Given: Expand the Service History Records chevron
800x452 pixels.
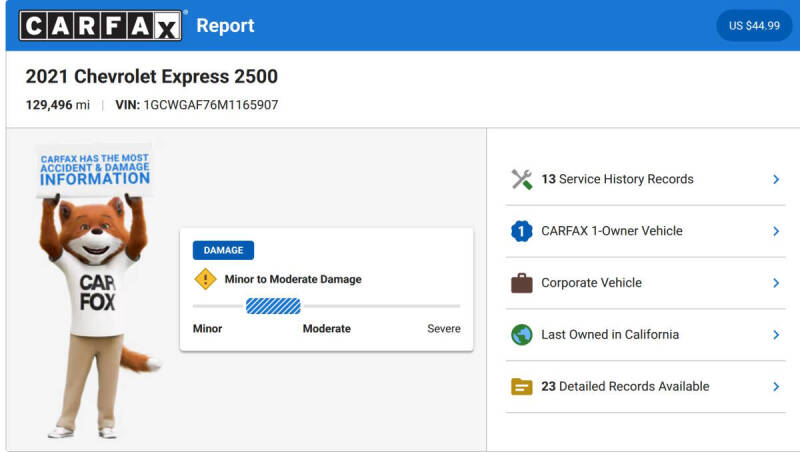Looking at the screenshot, I should (x=776, y=179).
